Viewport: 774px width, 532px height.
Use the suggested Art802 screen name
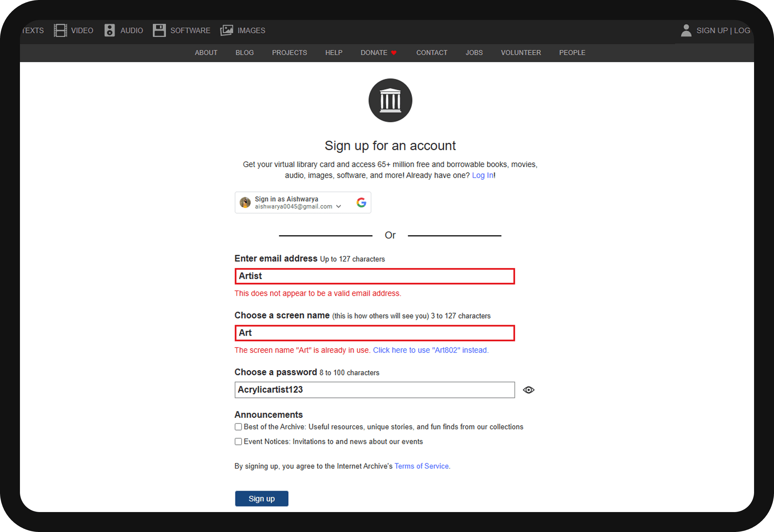431,350
